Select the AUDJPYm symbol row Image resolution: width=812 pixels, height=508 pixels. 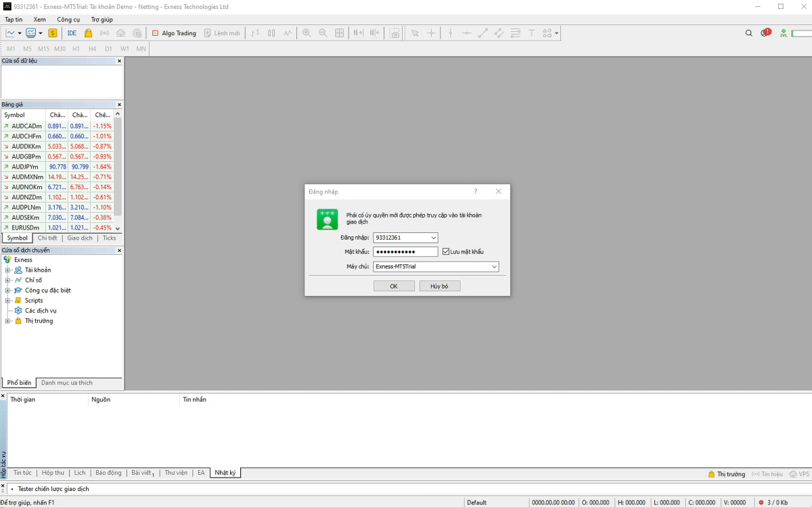tap(57, 167)
